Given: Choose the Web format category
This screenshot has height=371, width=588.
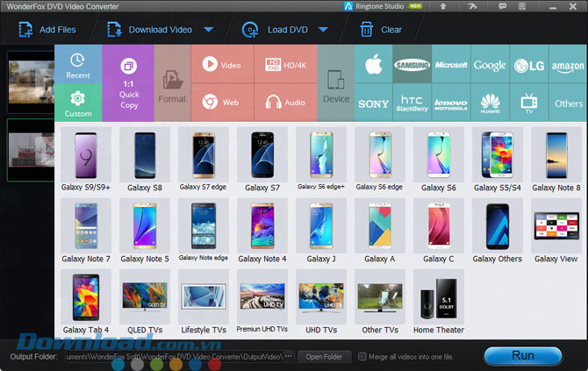Looking at the screenshot, I should (x=222, y=103).
